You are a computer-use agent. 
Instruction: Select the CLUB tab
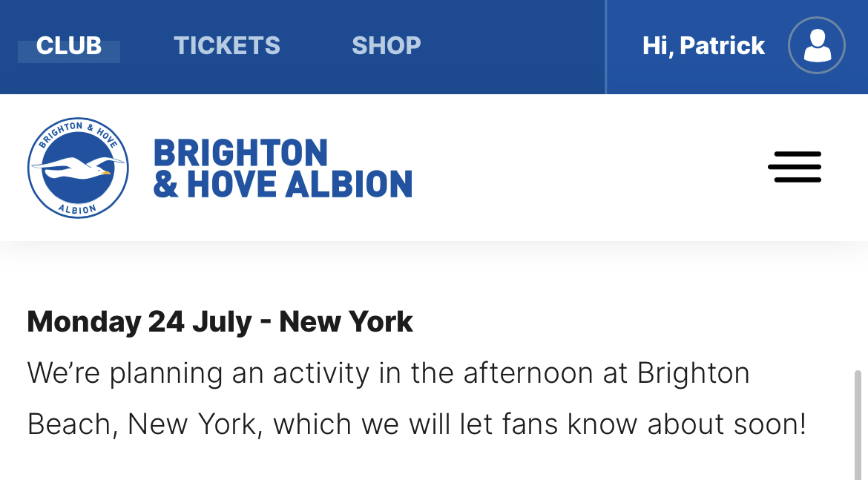pyautogui.click(x=69, y=46)
